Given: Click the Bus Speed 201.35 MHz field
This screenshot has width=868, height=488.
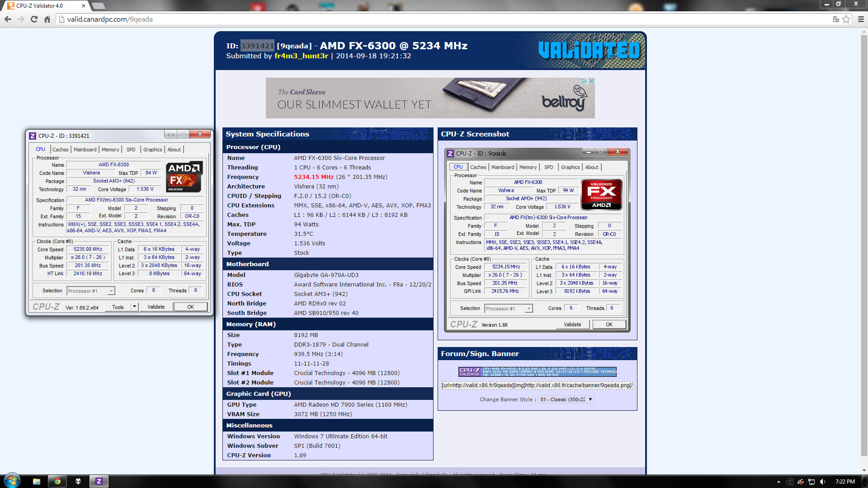Looking at the screenshot, I should point(88,266).
